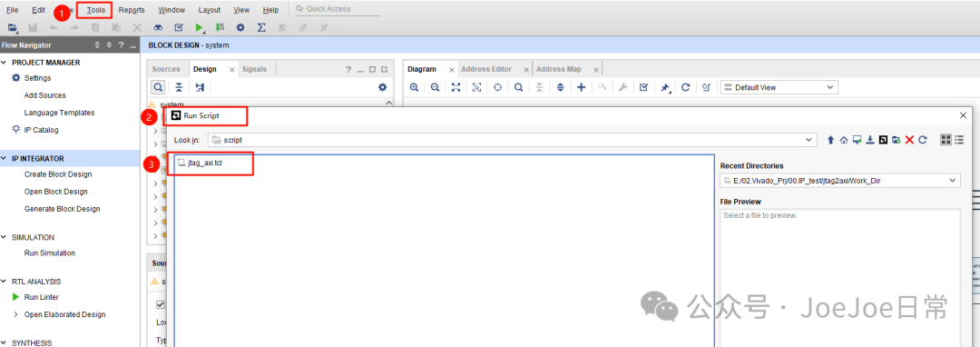The image size is (980, 347).
Task: Delete the selected file with the red X
Action: [x=909, y=139]
